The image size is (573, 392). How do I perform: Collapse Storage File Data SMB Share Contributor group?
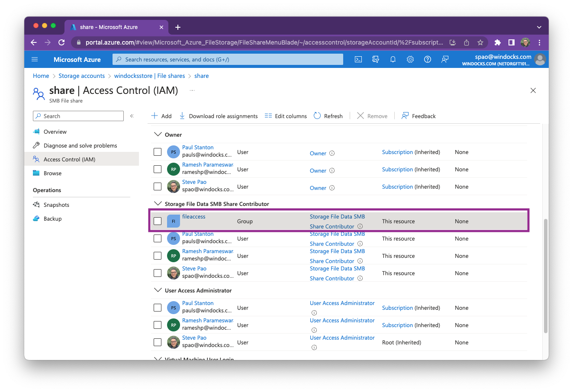click(x=158, y=204)
